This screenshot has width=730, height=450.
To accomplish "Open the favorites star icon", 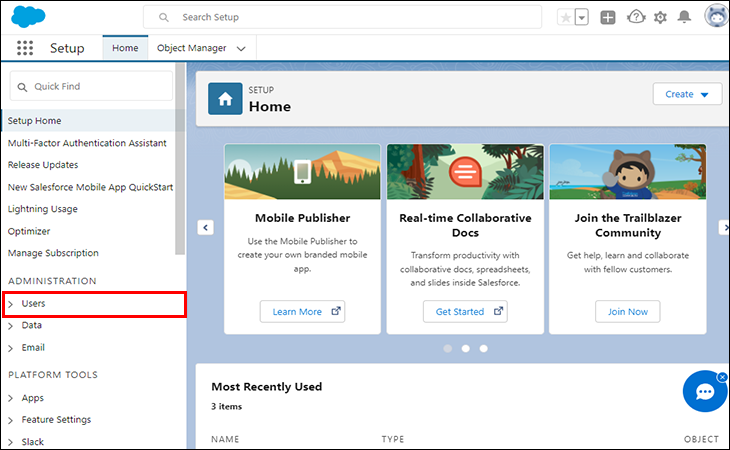I will point(566,17).
